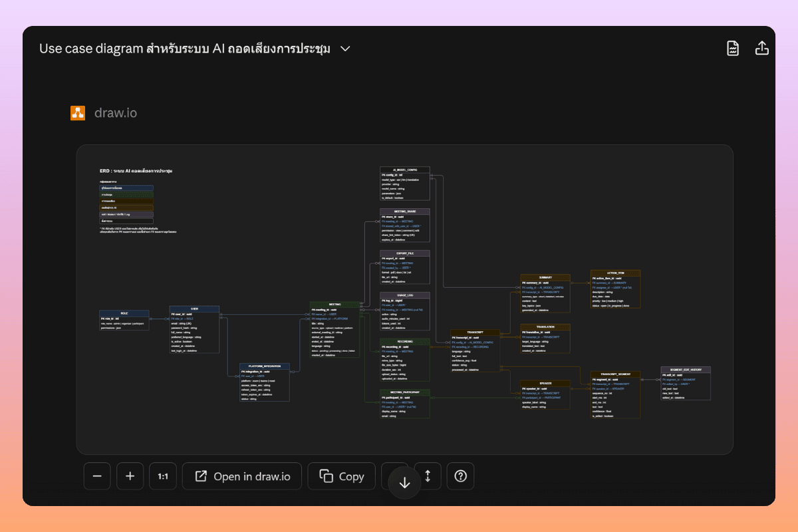The height and width of the screenshot is (532, 798).
Task: Jump to bottom with down arrow button
Action: pyautogui.click(x=404, y=483)
